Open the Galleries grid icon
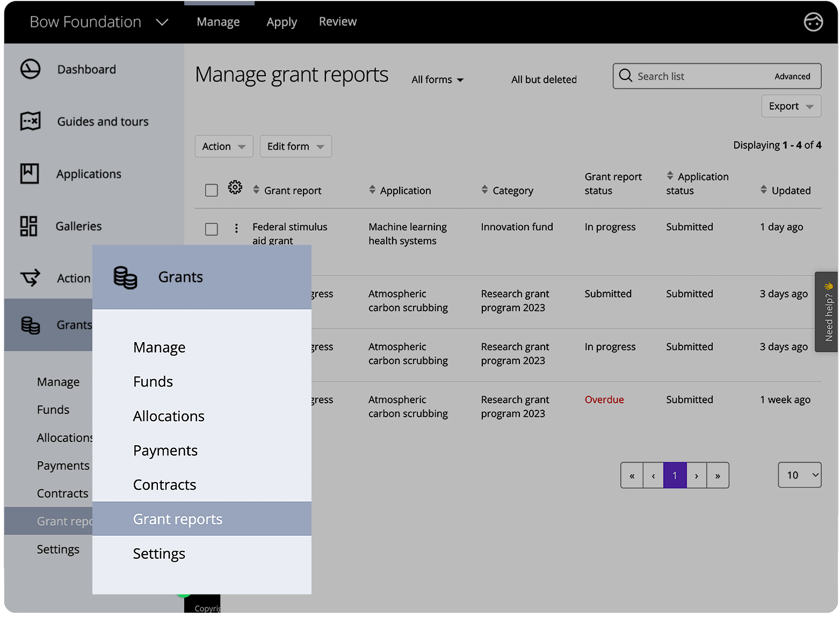 (x=29, y=226)
